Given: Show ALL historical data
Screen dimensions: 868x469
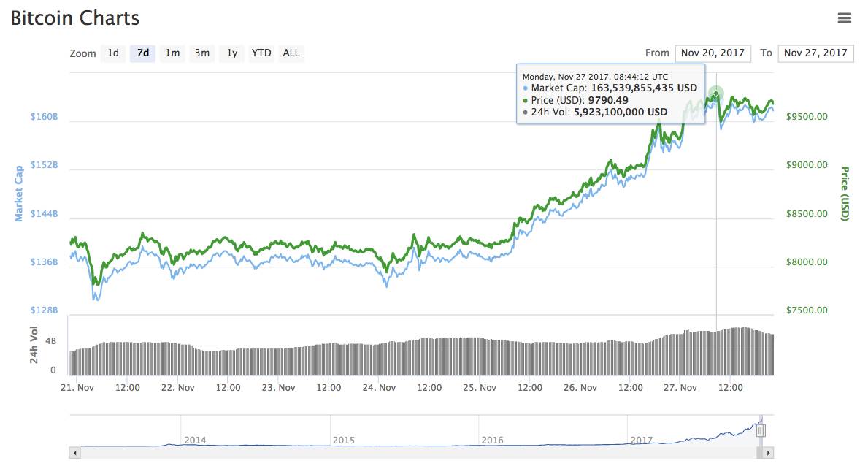Looking at the screenshot, I should 291,53.
